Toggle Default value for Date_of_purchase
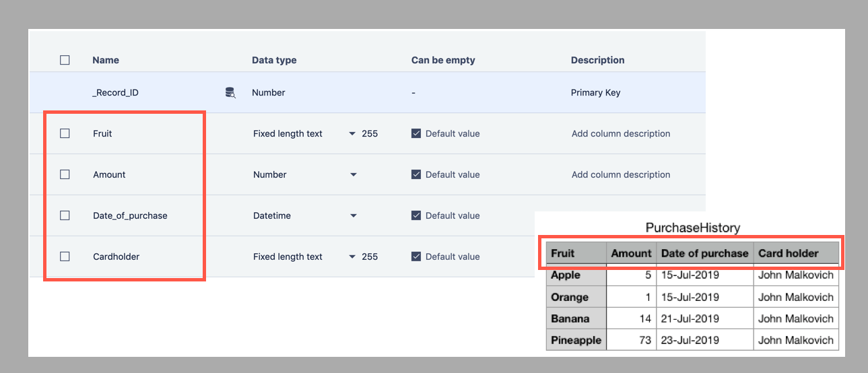The width and height of the screenshot is (868, 373). [416, 215]
